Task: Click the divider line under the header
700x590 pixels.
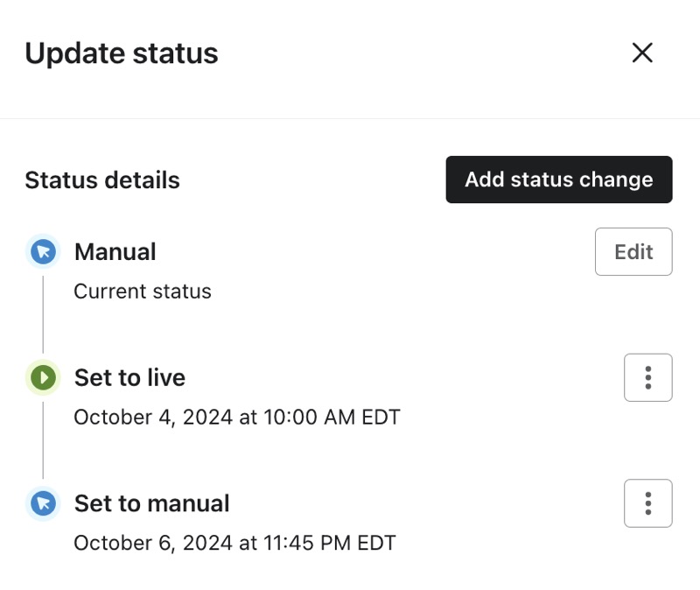Action: [x=350, y=118]
